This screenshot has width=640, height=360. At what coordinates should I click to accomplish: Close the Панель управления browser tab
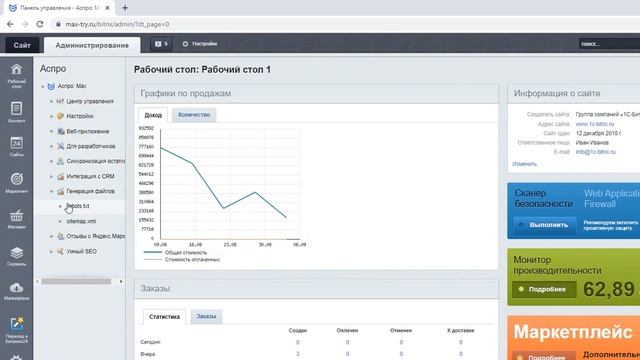pos(107,8)
